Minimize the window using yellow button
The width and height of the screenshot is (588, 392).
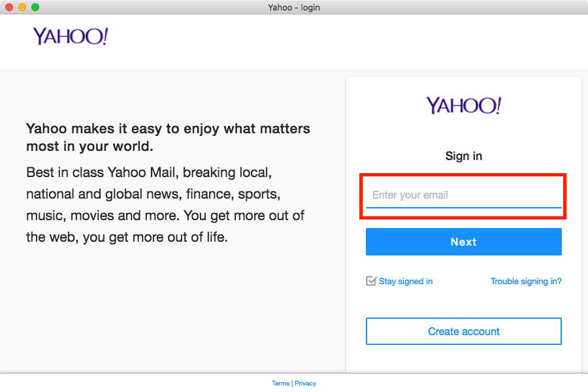[x=22, y=7]
